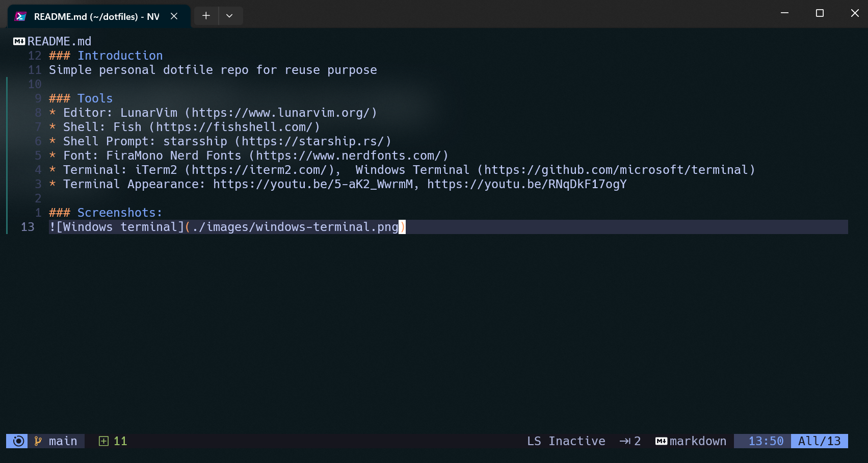Click the 'markdown' filetype label

[x=698, y=441]
